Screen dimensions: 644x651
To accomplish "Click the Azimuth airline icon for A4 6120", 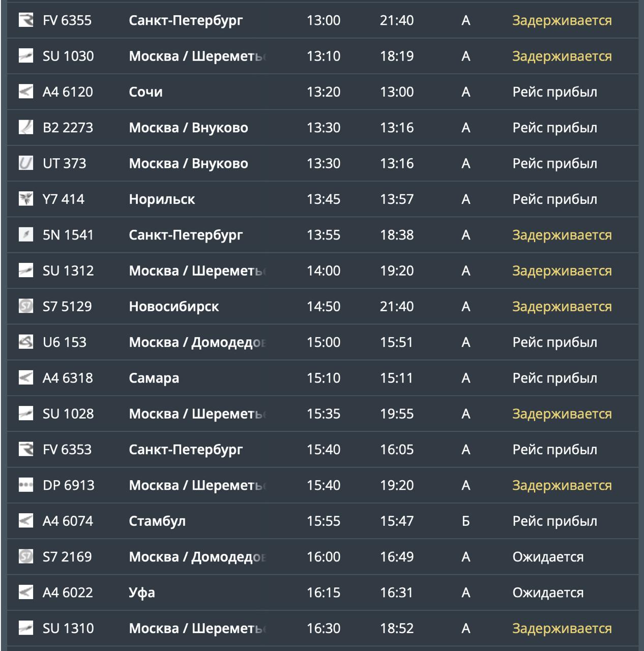I will pyautogui.click(x=25, y=92).
